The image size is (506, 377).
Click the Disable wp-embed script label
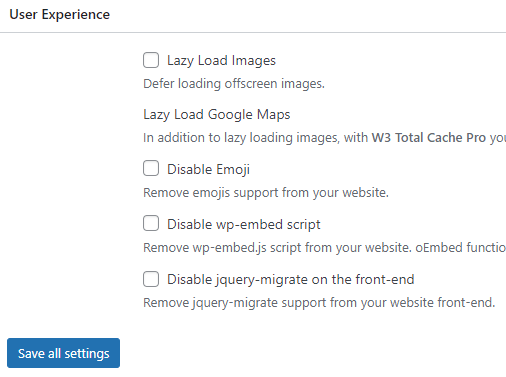244,224
